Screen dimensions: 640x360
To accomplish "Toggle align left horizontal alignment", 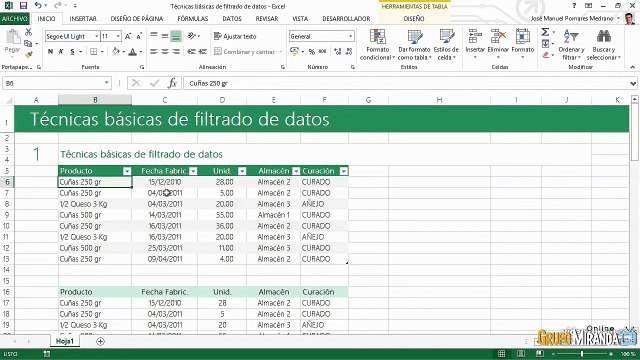I will 154,52.
